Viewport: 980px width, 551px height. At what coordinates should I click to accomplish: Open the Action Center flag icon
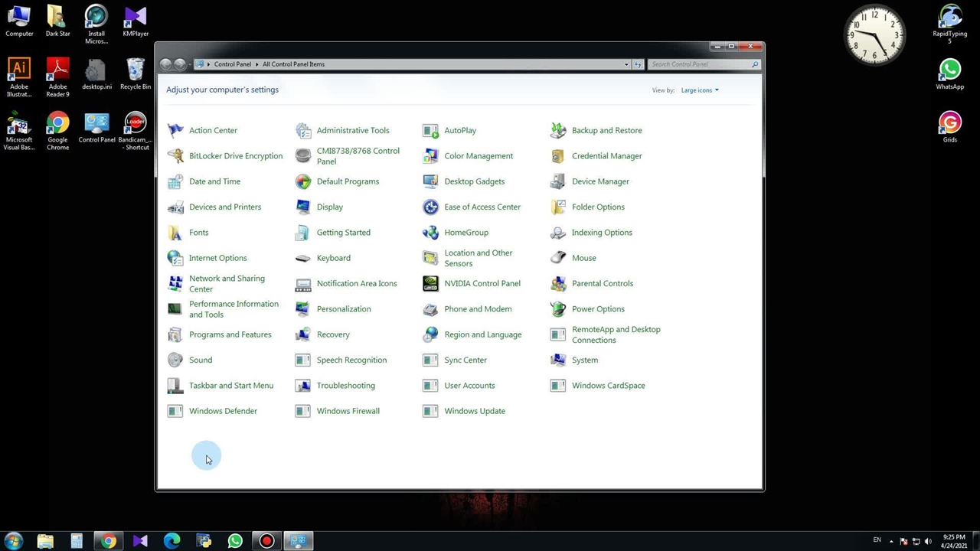175,131
